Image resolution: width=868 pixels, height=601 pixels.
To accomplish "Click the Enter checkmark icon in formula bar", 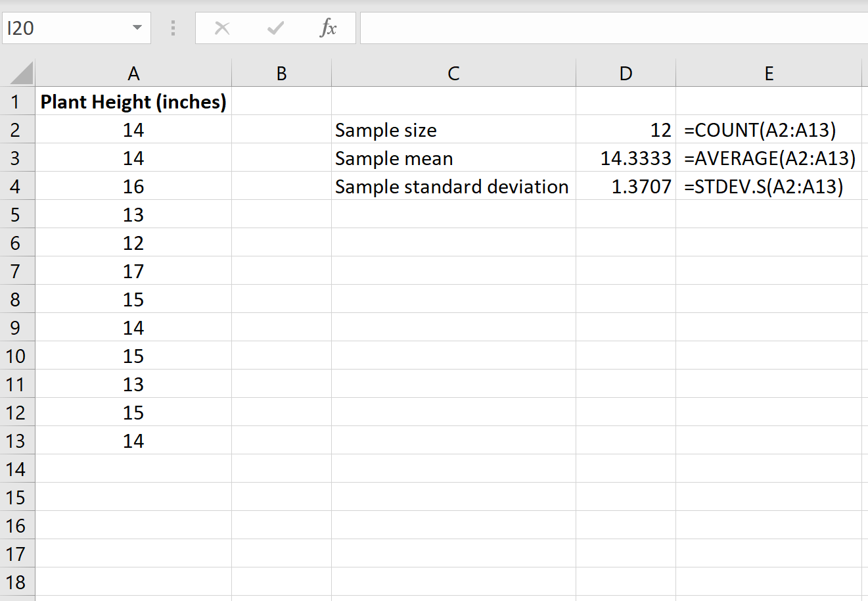I will tap(275, 28).
